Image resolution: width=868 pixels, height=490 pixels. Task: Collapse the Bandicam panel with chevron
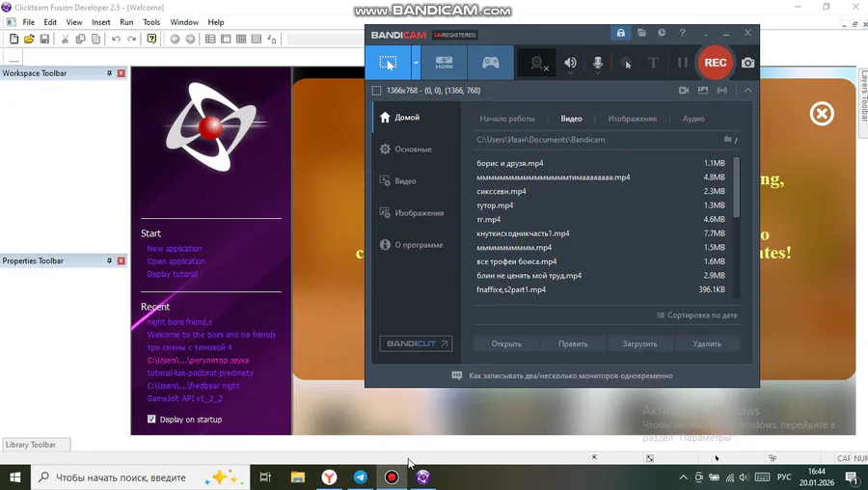click(747, 91)
